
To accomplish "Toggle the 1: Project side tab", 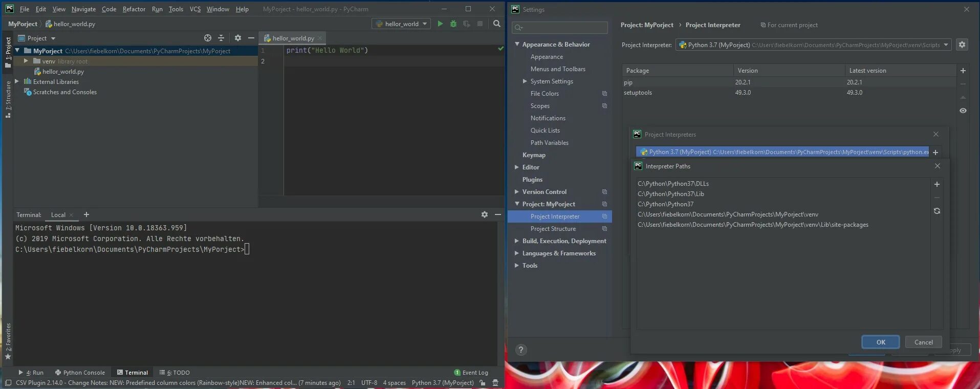I will click(8, 52).
